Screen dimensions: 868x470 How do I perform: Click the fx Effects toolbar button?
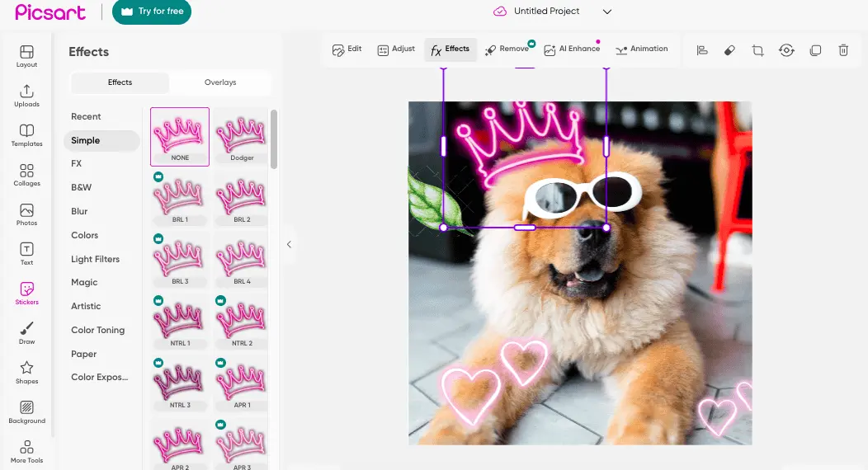[450, 49]
